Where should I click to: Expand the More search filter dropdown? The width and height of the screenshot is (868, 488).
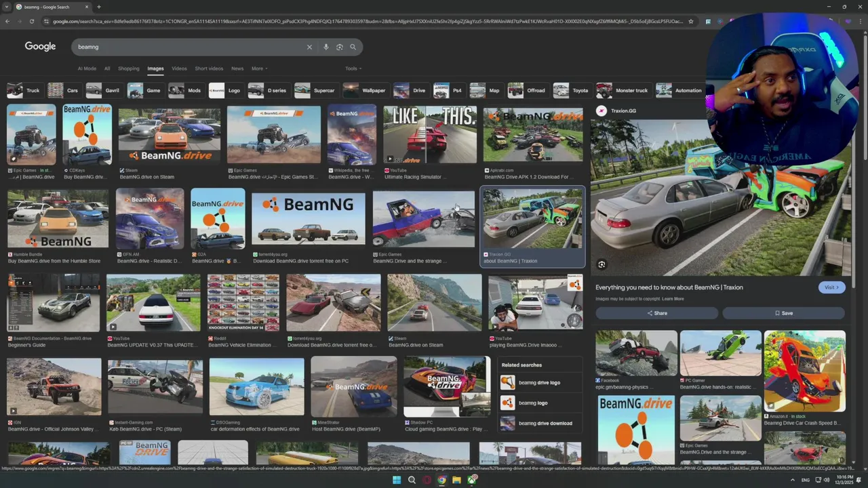point(259,68)
